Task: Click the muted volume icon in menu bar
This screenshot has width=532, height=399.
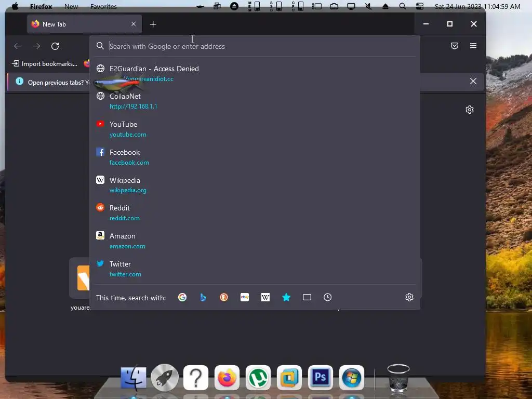Action: (x=368, y=6)
